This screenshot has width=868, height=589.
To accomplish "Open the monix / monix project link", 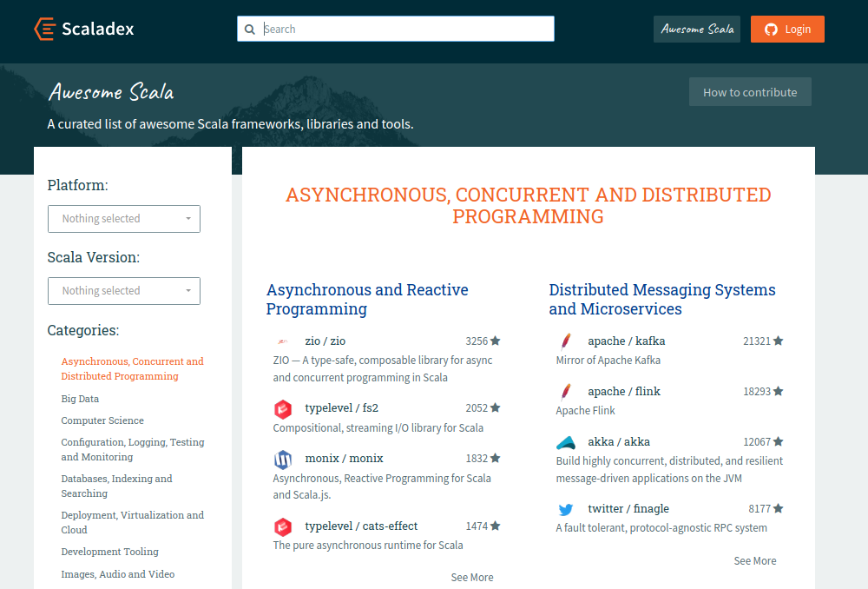I will point(344,459).
